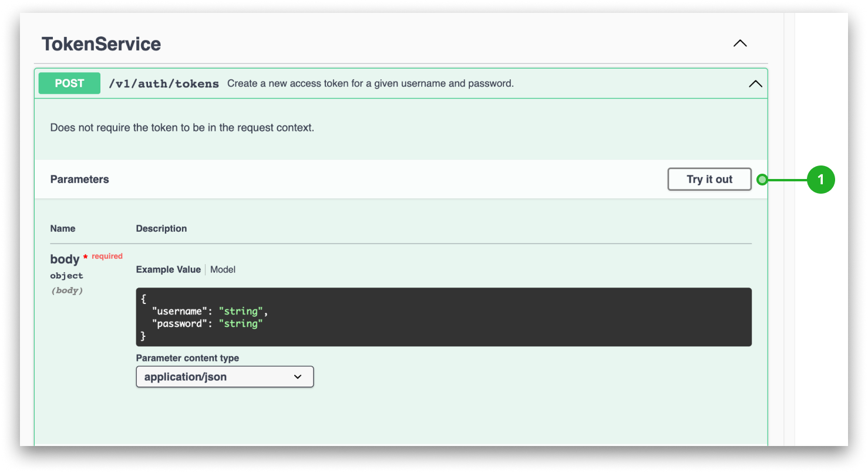Collapse the POST /v1/auth/tokens operation
The height and width of the screenshot is (473, 868).
[755, 83]
